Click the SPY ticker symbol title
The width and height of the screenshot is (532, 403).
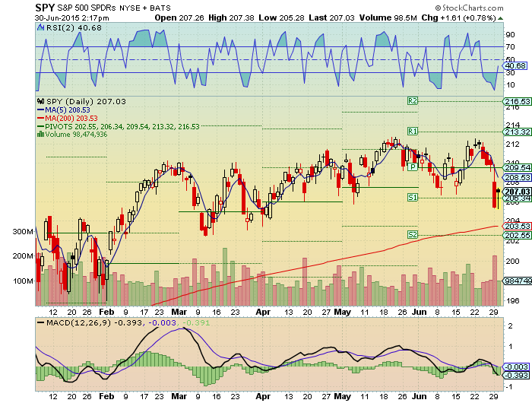click(x=45, y=8)
